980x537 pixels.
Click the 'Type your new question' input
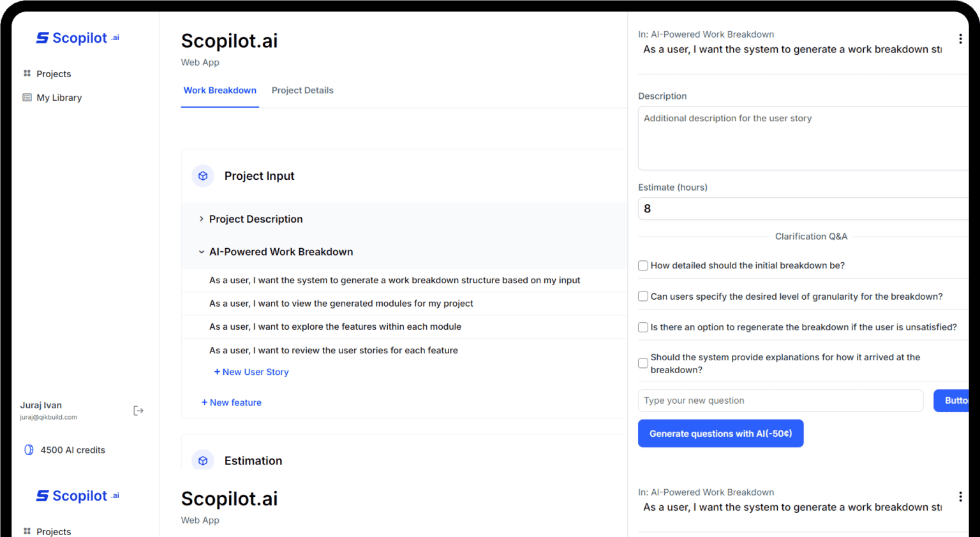[x=780, y=401]
